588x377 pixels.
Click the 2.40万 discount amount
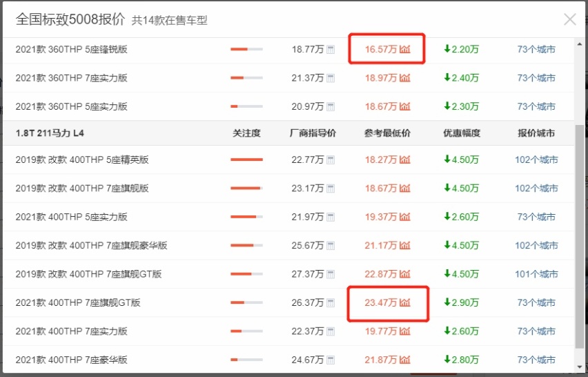coord(461,78)
